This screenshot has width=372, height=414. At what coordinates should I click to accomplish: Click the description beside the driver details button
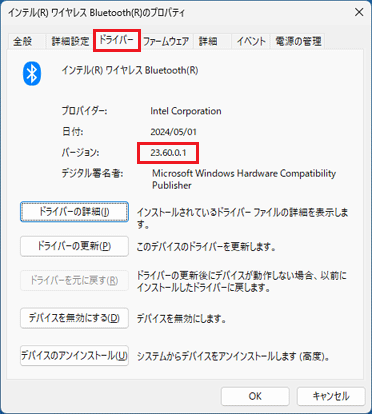coord(242,218)
